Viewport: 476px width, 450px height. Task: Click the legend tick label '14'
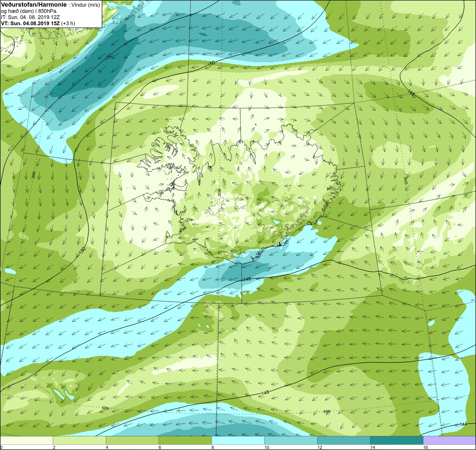click(372, 447)
